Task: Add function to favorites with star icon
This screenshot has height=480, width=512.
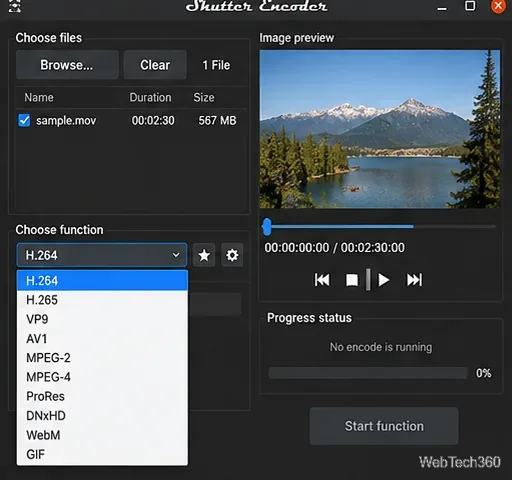Action: (x=204, y=255)
